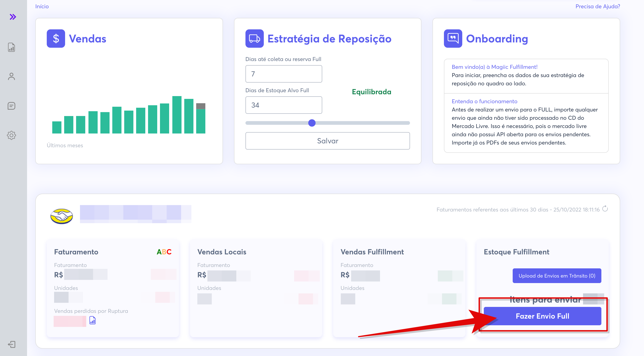This screenshot has height=356, width=644.
Task: Click Upload de Envios em Trânsito button
Action: tap(557, 276)
